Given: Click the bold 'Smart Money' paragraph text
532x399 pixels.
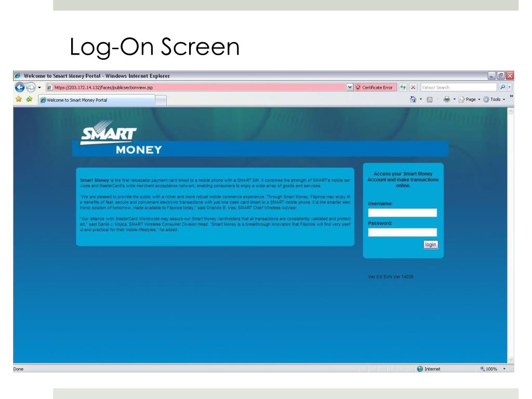Looking at the screenshot, I should 95,180.
